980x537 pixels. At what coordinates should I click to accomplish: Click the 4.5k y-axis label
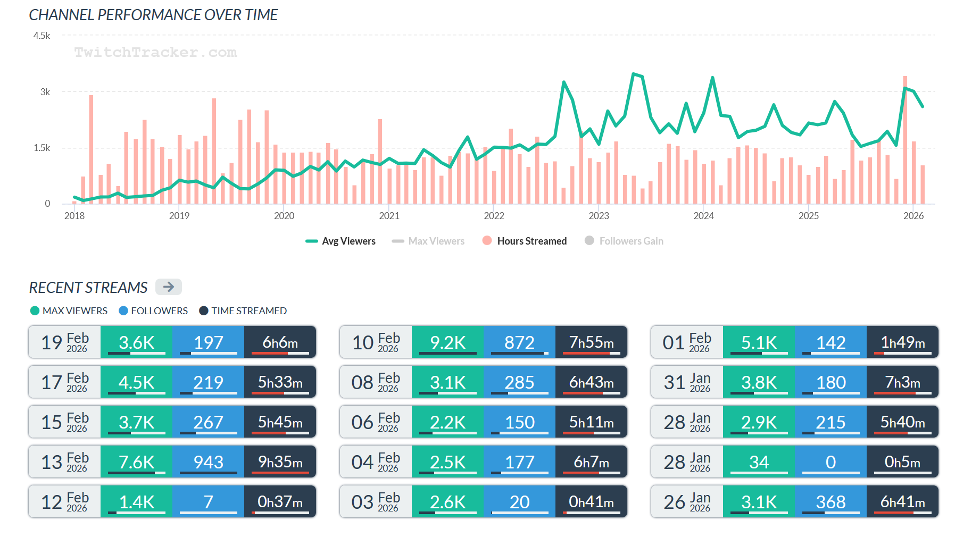(41, 36)
